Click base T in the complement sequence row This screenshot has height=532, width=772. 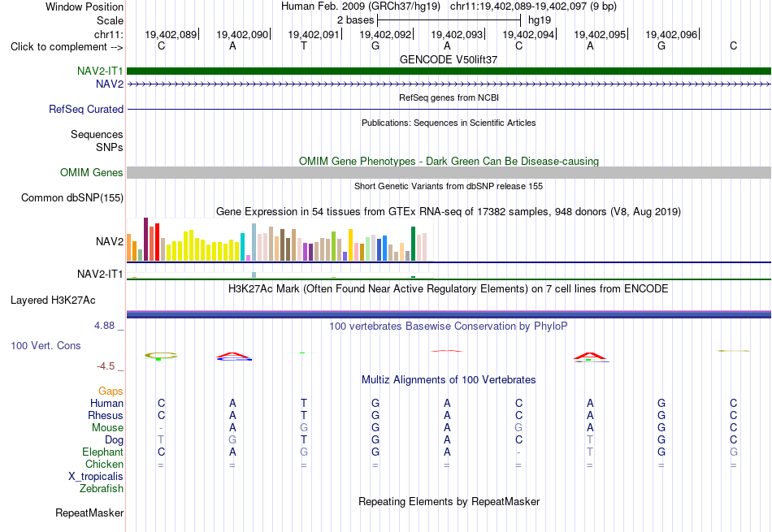click(x=304, y=45)
